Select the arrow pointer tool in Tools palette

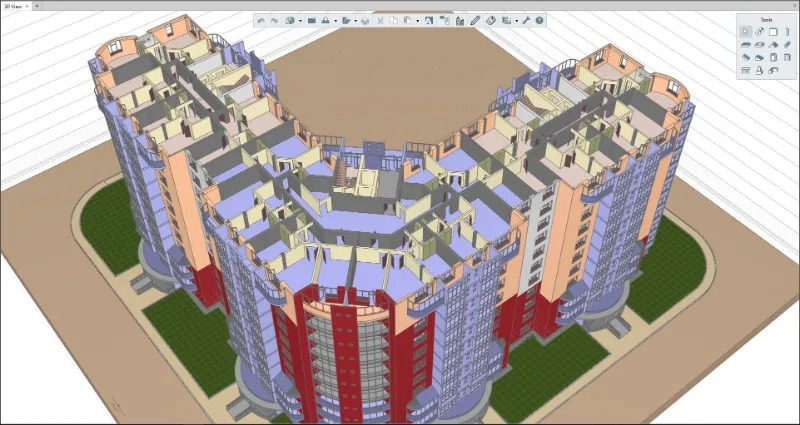pyautogui.click(x=746, y=32)
